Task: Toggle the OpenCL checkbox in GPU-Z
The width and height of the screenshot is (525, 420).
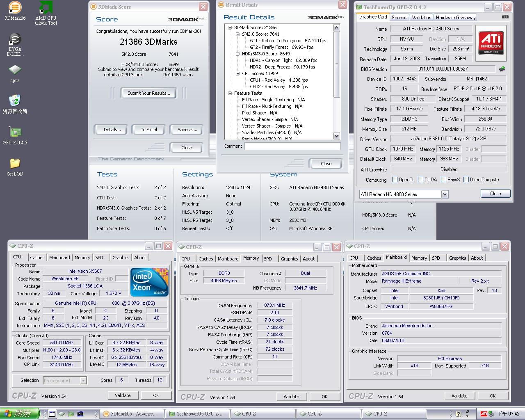Action: click(395, 179)
